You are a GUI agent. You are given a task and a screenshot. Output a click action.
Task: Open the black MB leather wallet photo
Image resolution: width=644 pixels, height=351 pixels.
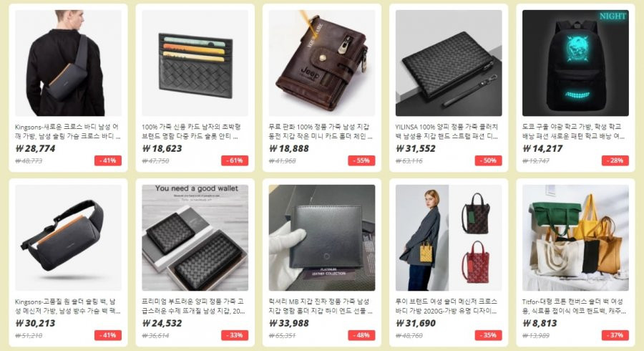tap(322, 238)
